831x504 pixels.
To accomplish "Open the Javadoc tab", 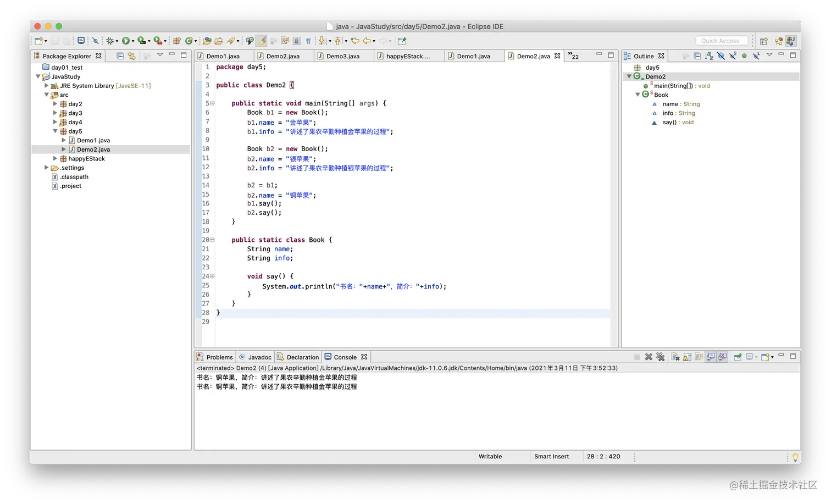I will coord(256,357).
